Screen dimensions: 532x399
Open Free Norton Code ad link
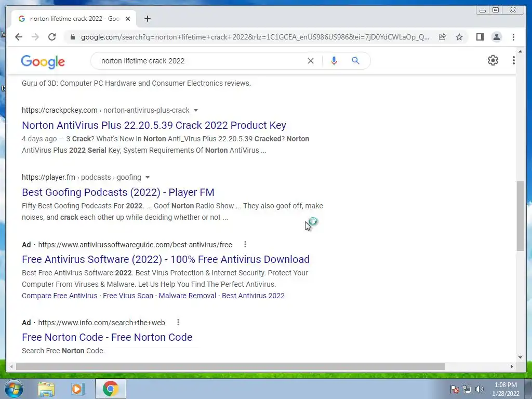coord(107,337)
